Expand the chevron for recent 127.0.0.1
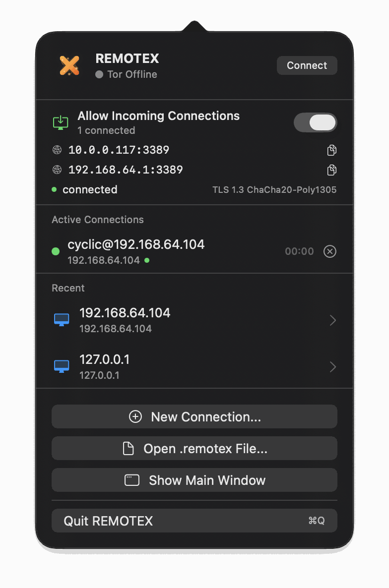Image resolution: width=389 pixels, height=588 pixels. point(333,367)
